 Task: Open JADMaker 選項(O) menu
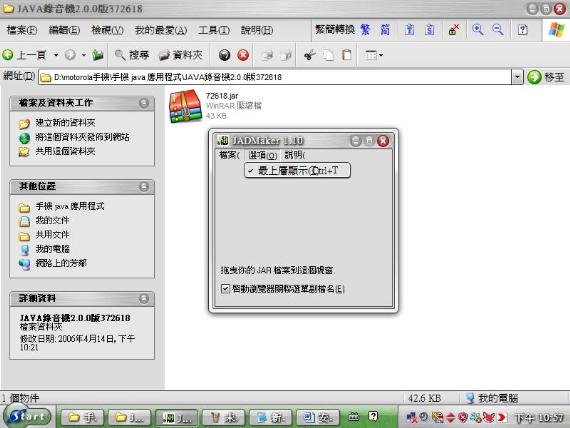pyautogui.click(x=262, y=155)
